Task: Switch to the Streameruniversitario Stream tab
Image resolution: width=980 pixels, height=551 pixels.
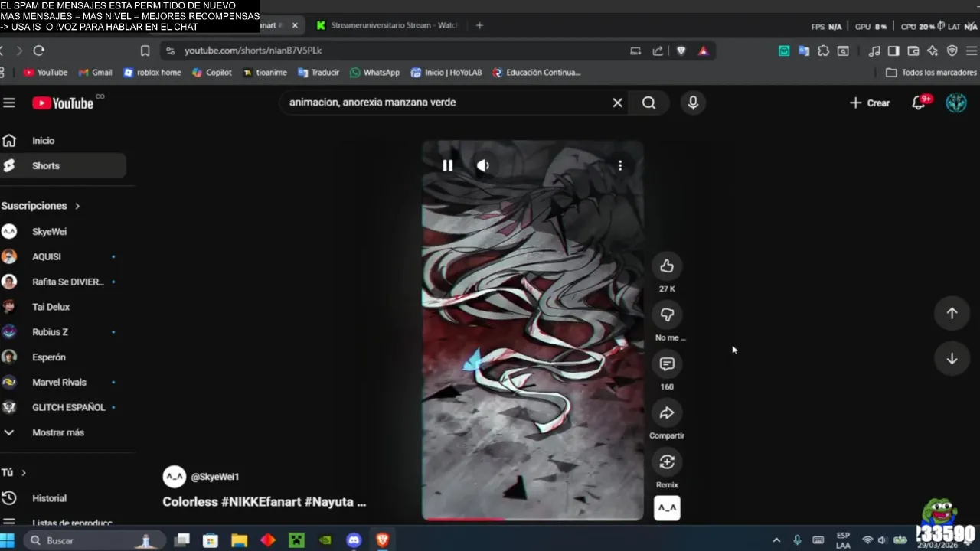Action: [x=386, y=25]
